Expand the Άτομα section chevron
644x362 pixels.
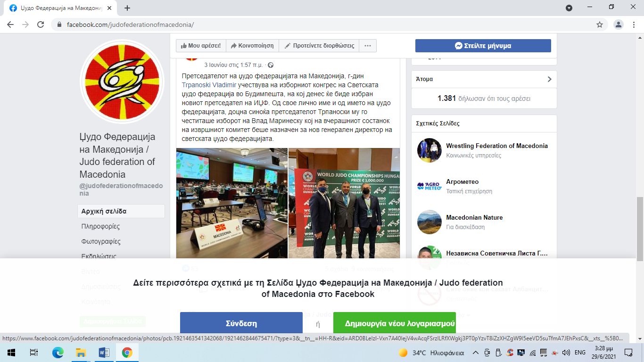point(549,79)
